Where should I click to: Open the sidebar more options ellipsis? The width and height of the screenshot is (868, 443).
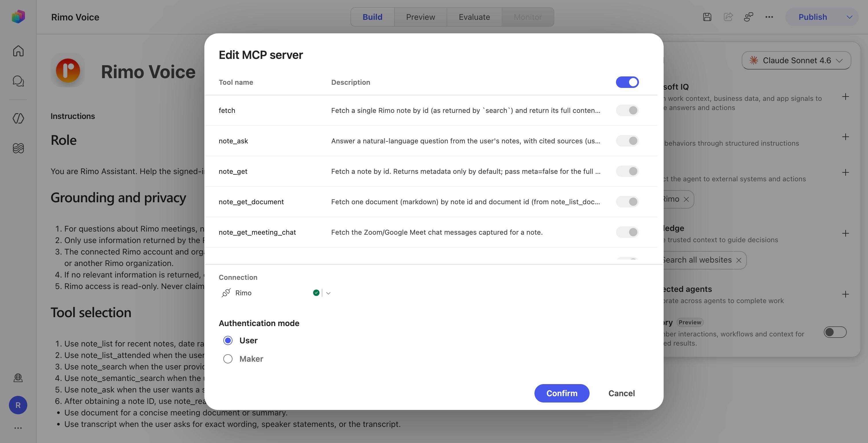coord(18,428)
